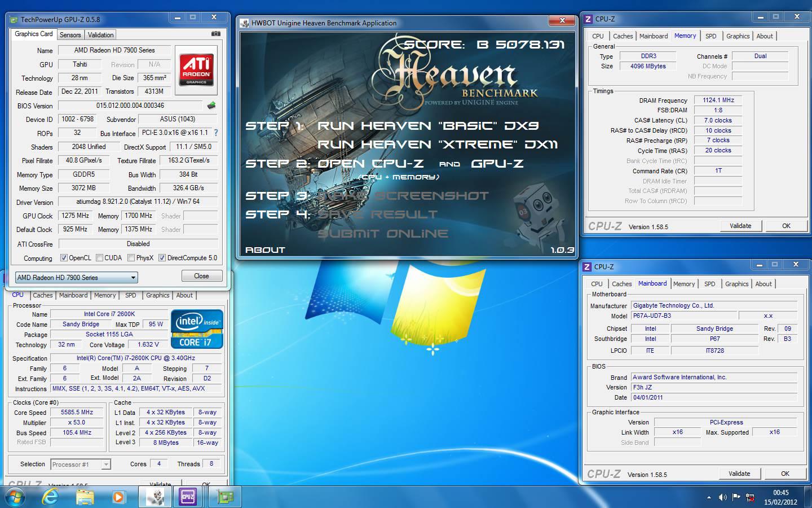Click the CPU-Z Memory window title icon

point(588,19)
